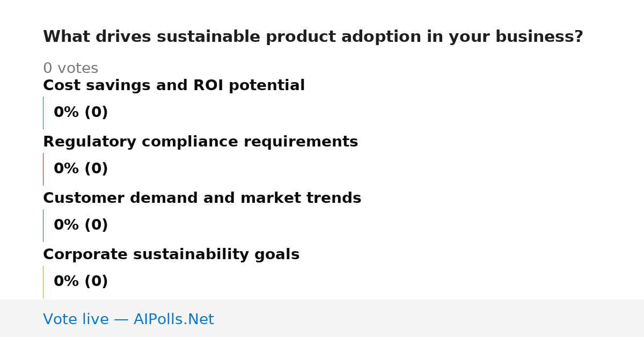Select Customer demand and market trends option
Image resolution: width=644 pixels, height=337 pixels.
pos(202,199)
